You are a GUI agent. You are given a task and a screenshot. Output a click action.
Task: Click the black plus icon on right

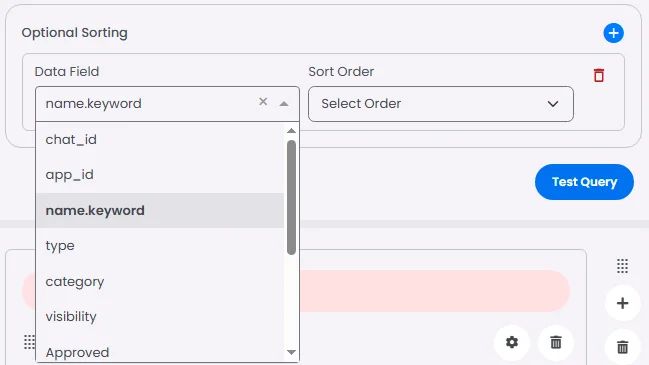[x=623, y=303]
